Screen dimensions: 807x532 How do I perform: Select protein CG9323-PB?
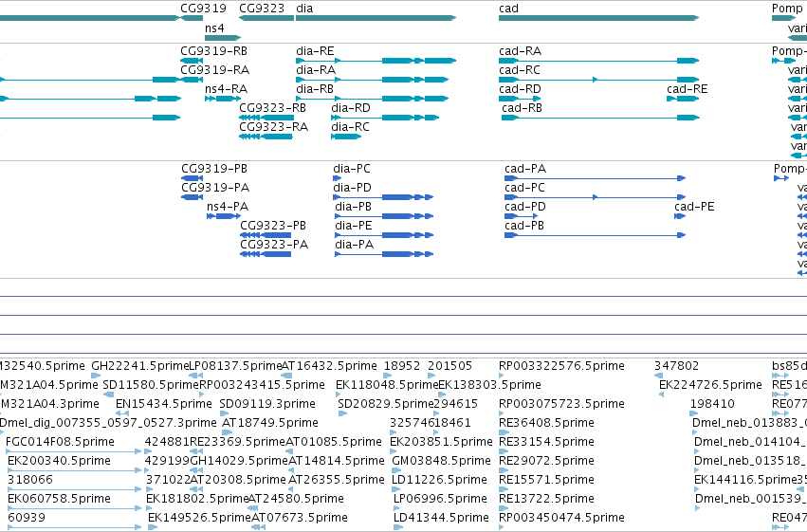[x=273, y=226]
